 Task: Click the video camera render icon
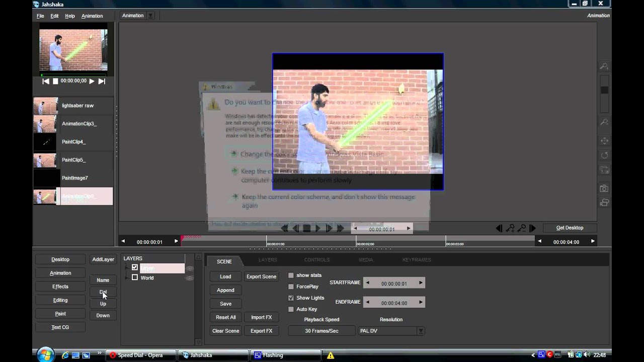[x=604, y=203]
